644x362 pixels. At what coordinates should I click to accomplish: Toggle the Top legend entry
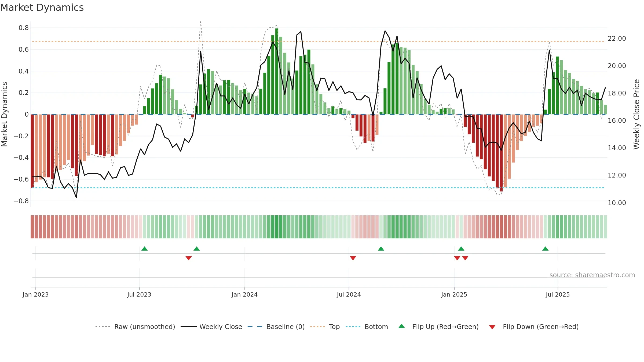[325, 327]
